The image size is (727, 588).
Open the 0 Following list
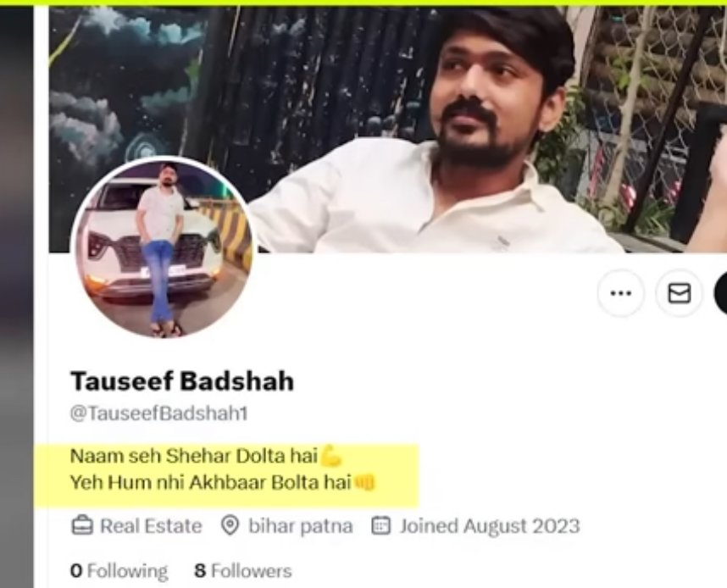click(119, 571)
